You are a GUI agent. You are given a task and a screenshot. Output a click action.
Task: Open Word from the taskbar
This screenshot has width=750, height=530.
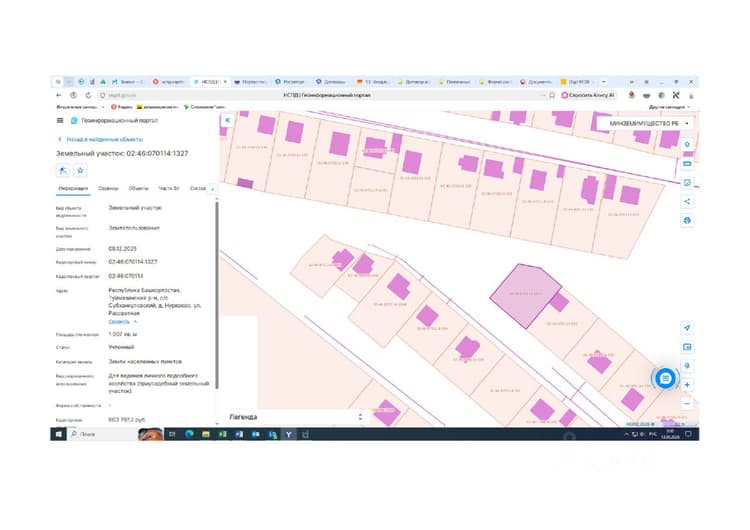(239, 434)
